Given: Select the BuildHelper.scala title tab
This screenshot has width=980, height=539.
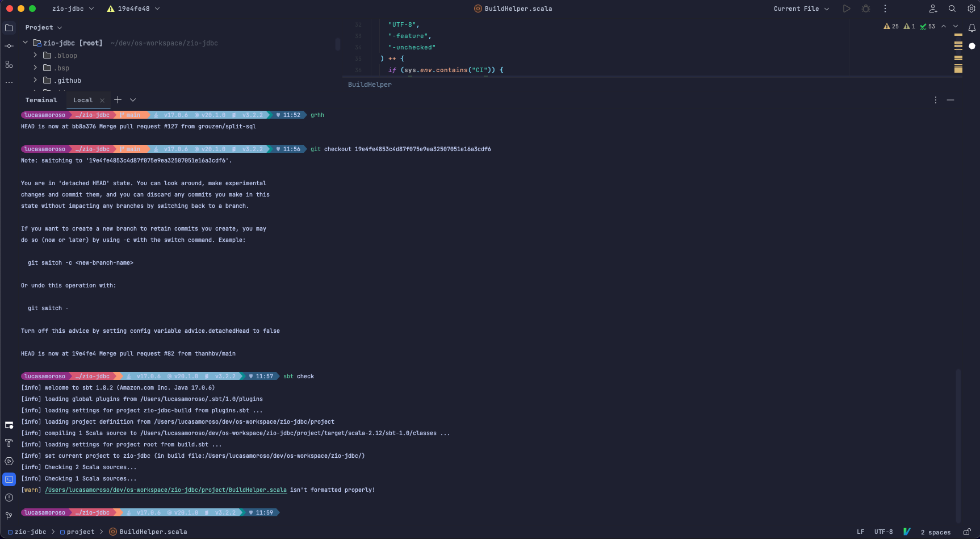Looking at the screenshot, I should pyautogui.click(x=513, y=9).
